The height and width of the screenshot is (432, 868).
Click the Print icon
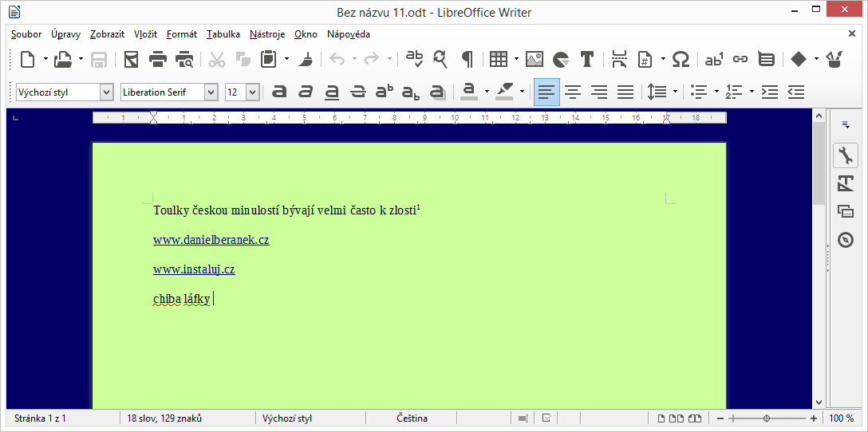158,59
